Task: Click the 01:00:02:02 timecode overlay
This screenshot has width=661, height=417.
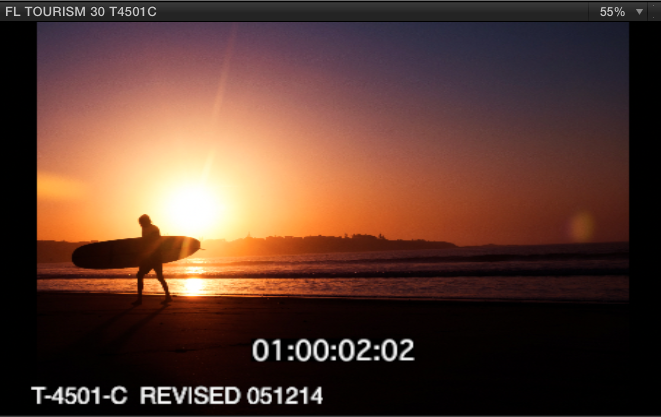Action: (333, 351)
